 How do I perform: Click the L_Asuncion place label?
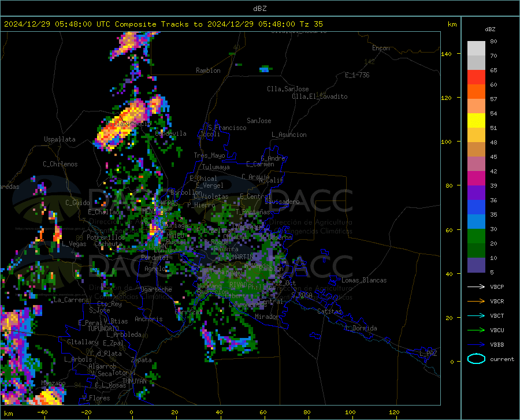point(289,135)
